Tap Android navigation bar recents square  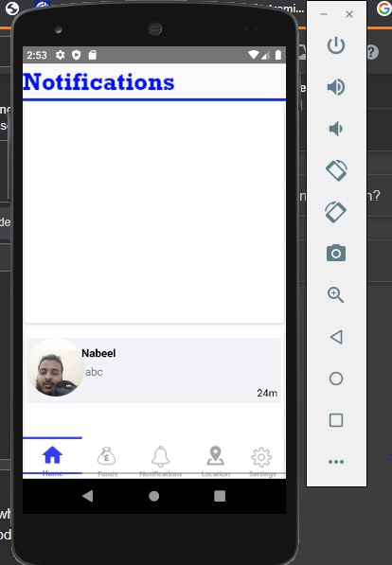click(220, 496)
